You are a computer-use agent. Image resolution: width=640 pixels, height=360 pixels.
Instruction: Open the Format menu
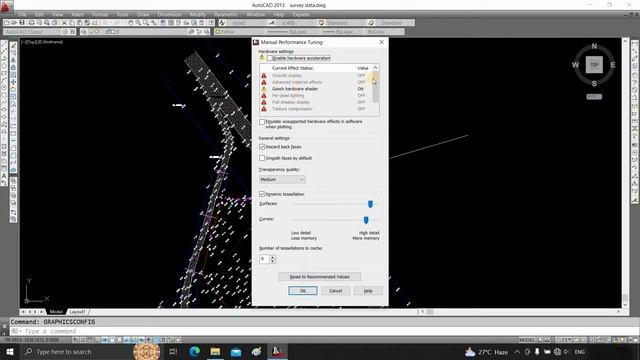click(x=100, y=14)
